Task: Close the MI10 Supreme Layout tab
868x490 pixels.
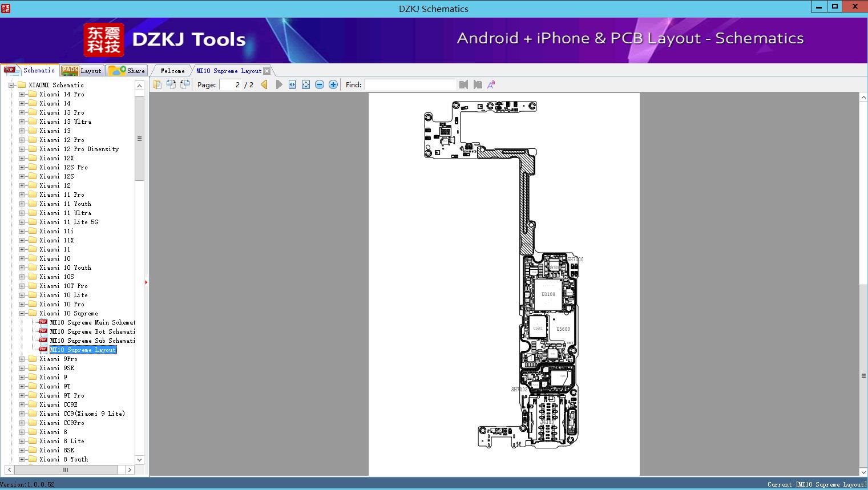Action: (267, 71)
